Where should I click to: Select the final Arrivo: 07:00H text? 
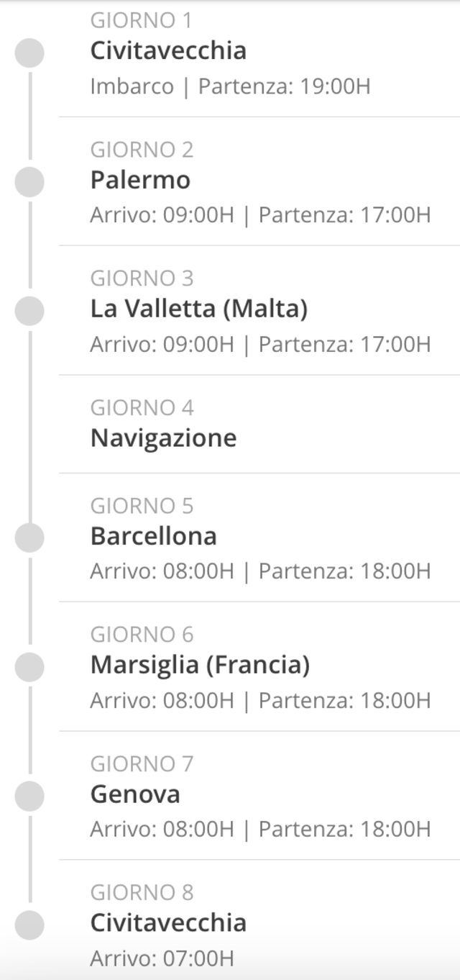coord(162,958)
